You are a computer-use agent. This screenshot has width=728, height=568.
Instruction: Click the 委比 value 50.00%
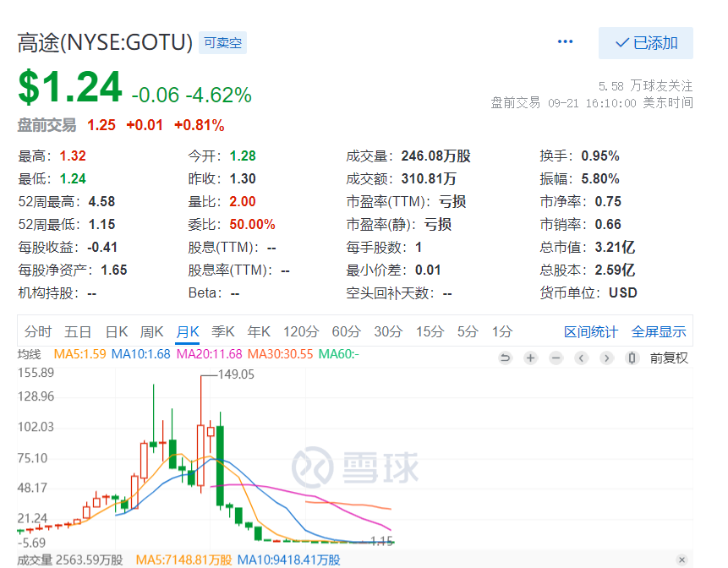click(252, 224)
